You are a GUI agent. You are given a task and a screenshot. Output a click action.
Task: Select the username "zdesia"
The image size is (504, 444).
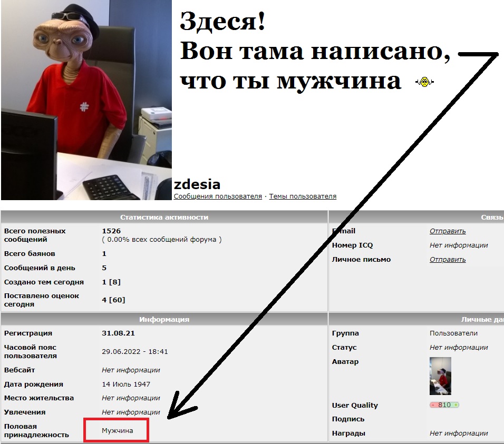197,184
